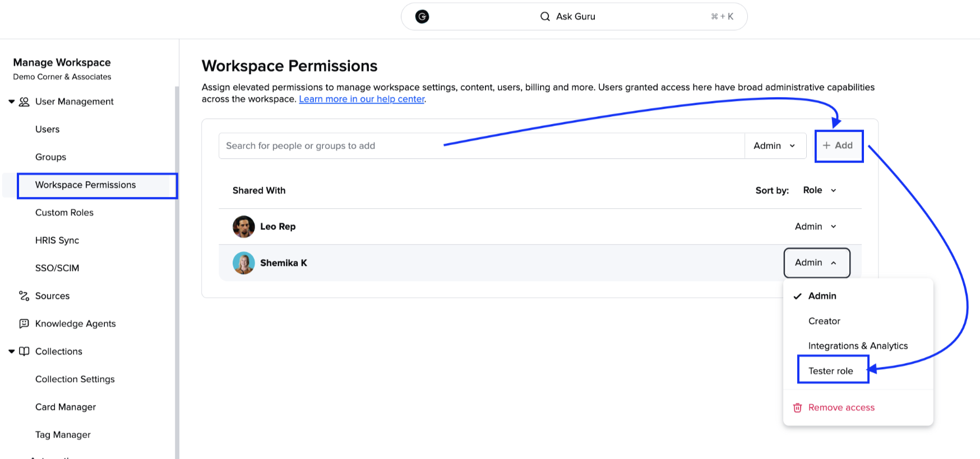The height and width of the screenshot is (459, 980).
Task: Open Sources in the sidebar
Action: coord(52,296)
